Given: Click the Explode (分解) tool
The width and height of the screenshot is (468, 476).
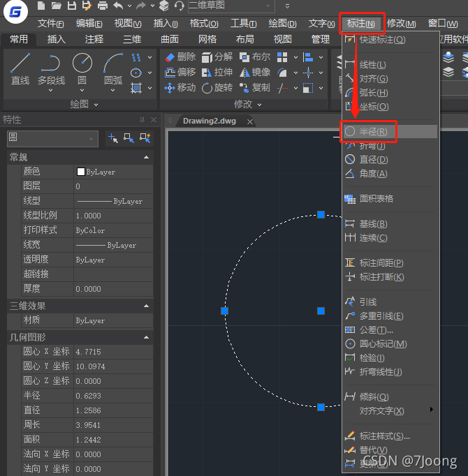Looking at the screenshot, I should click(x=217, y=57).
